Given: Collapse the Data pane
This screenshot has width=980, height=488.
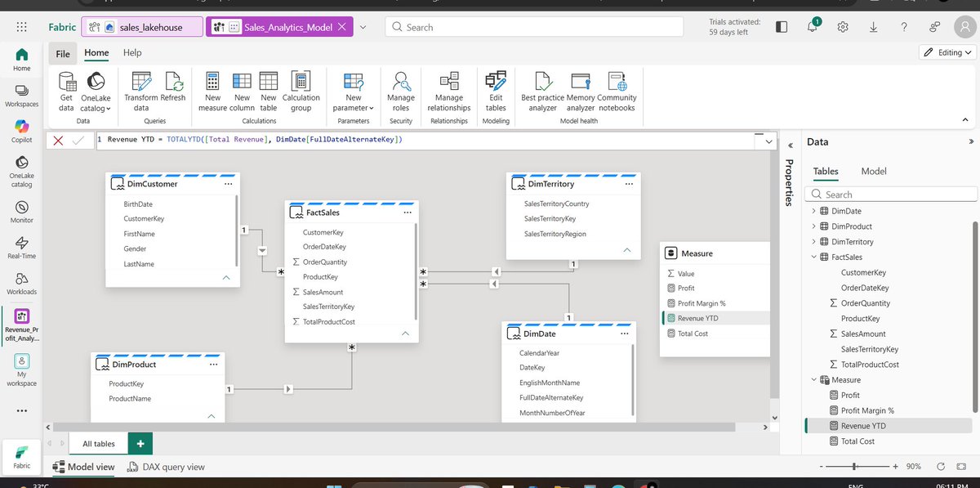Looking at the screenshot, I should pyautogui.click(x=971, y=142).
